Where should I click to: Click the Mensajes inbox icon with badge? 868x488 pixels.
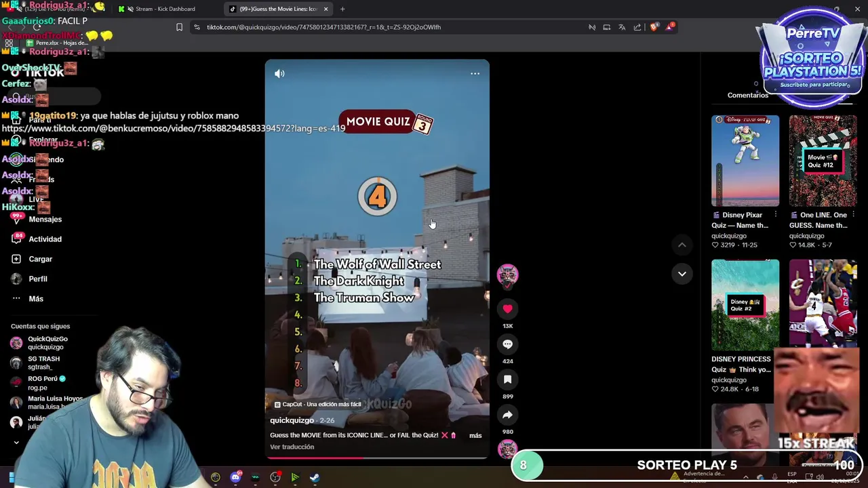click(16, 219)
